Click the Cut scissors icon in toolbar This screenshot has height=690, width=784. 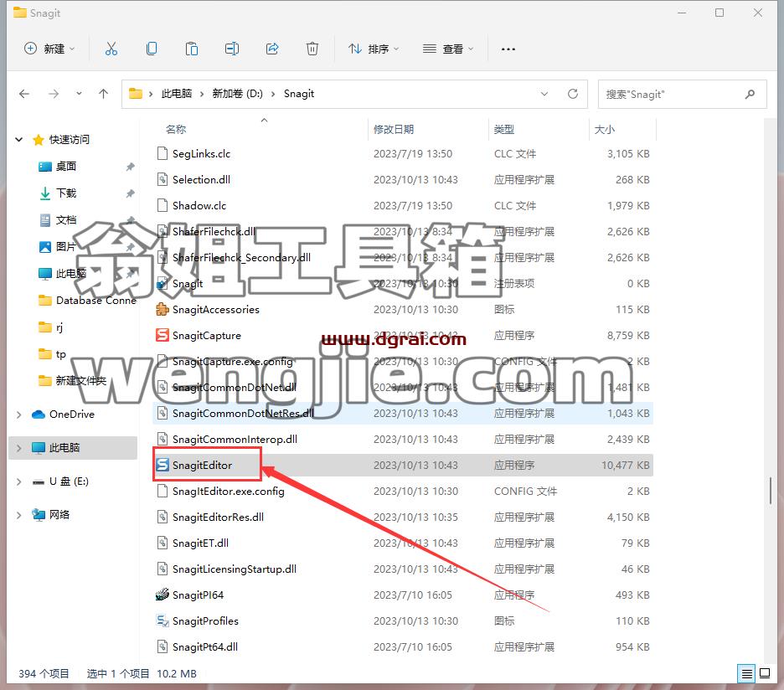coord(111,49)
